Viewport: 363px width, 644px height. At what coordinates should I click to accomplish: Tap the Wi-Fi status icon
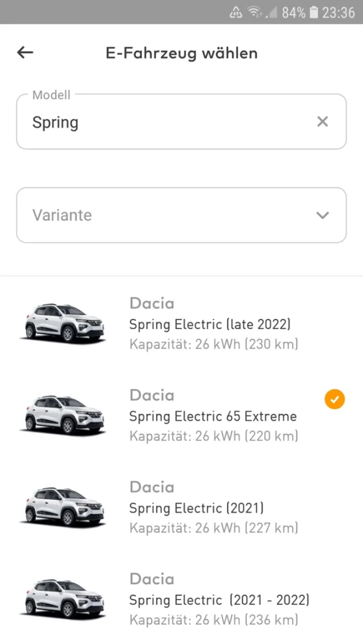click(256, 12)
